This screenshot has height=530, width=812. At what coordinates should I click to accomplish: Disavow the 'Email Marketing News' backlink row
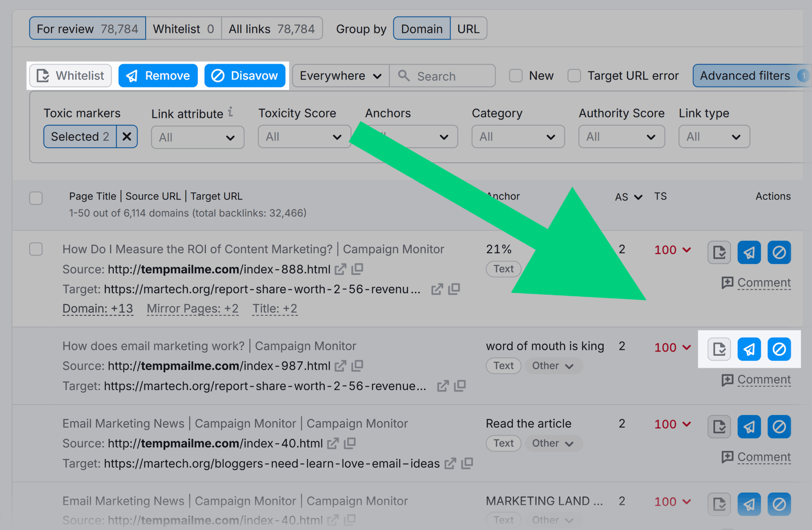point(779,427)
